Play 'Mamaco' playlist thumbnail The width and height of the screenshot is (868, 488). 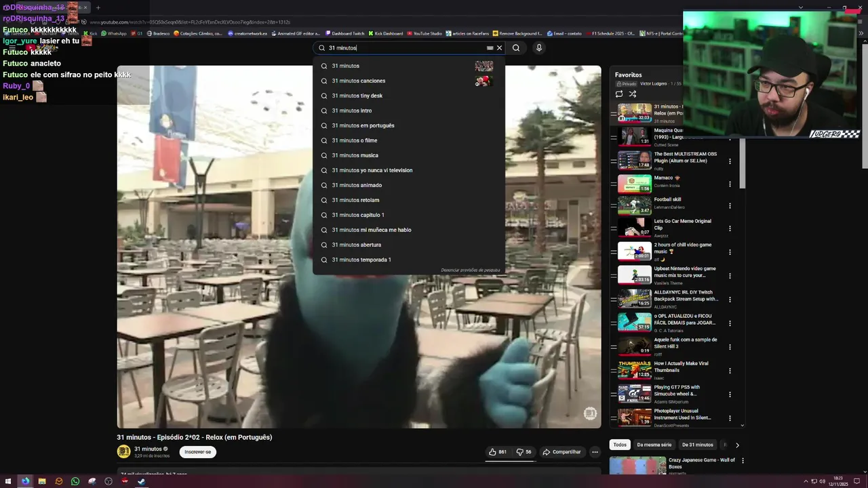[634, 184]
